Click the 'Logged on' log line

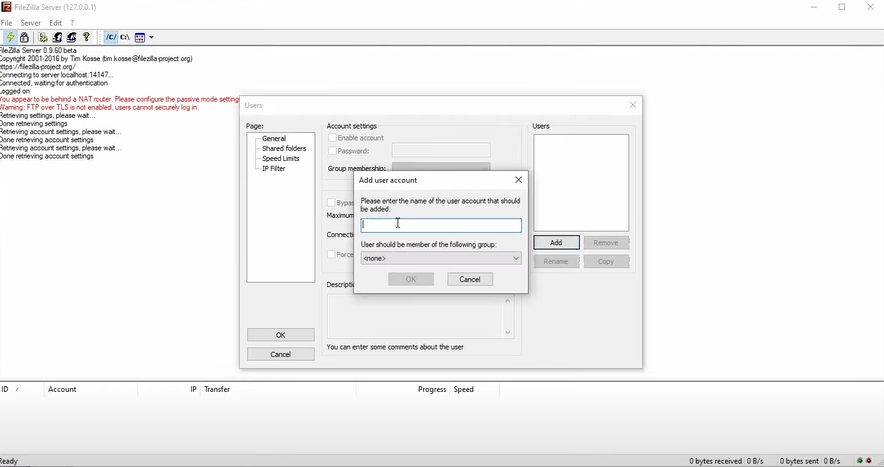tap(15, 91)
